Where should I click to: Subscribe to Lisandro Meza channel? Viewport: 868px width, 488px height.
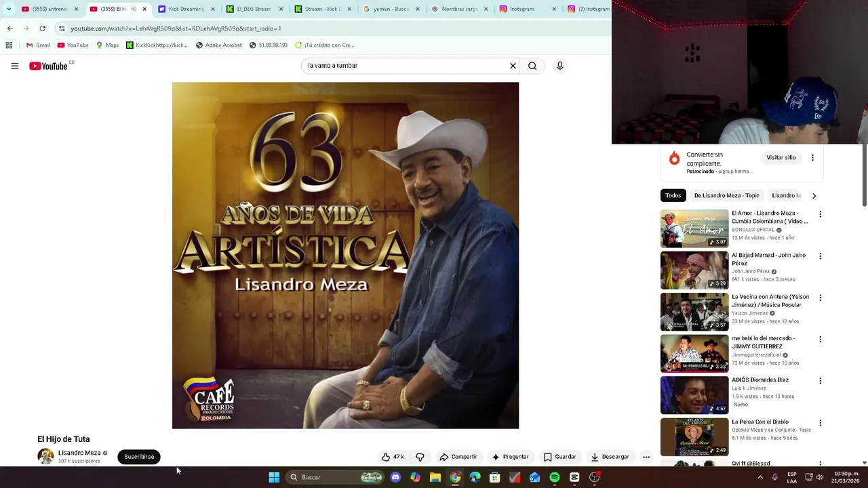click(139, 457)
